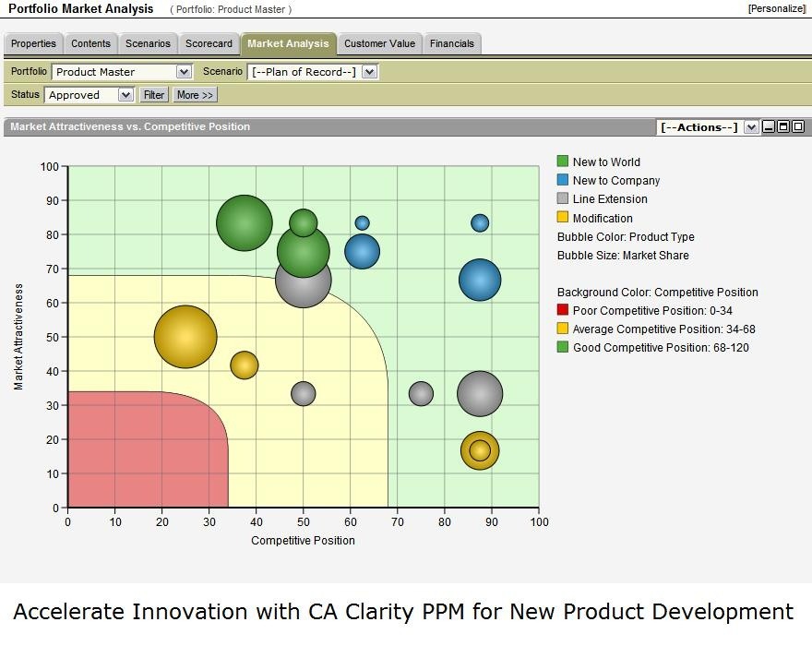Minimize the Market Attractiveness portlet
Image resolution: width=812 pixels, height=646 pixels.
(769, 127)
